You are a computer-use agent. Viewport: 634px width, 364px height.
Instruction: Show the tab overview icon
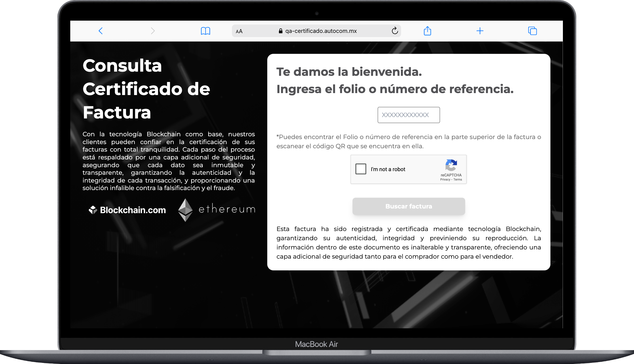[532, 31]
